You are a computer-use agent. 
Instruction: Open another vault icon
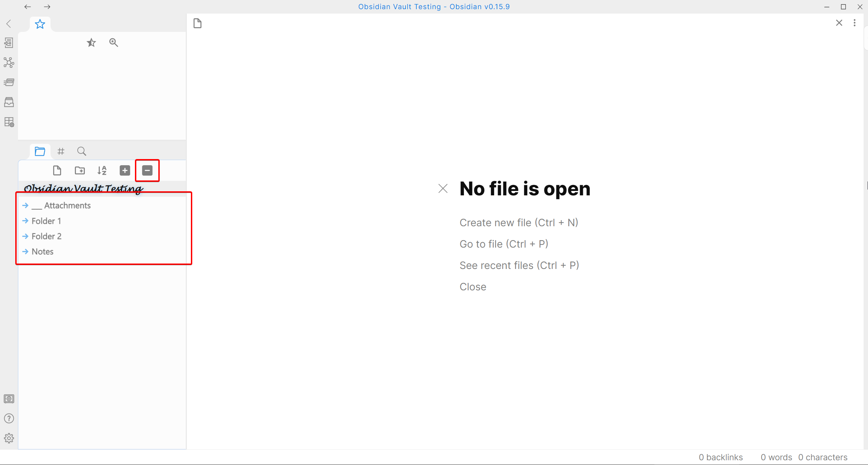click(x=9, y=399)
